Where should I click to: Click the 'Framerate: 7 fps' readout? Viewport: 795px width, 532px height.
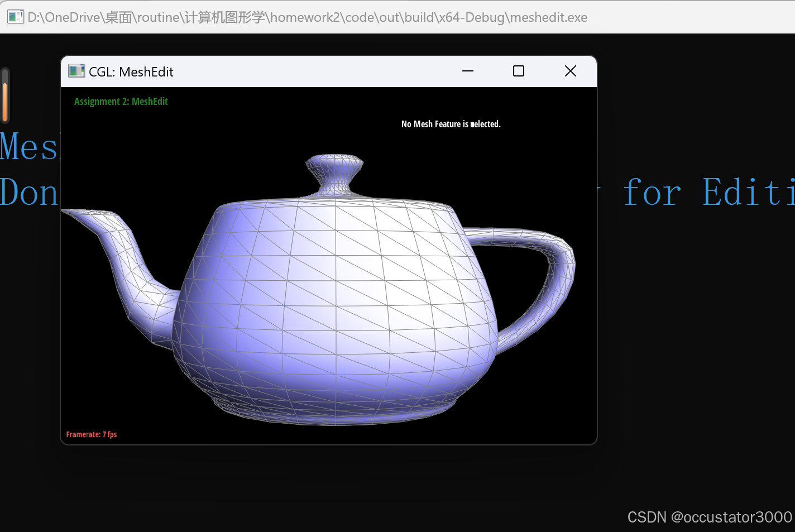coord(92,434)
